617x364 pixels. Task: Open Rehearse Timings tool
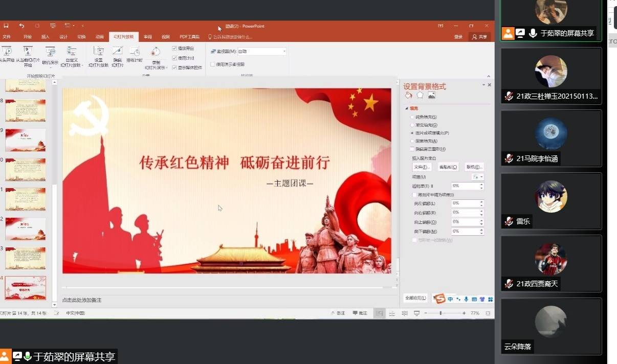(x=134, y=55)
